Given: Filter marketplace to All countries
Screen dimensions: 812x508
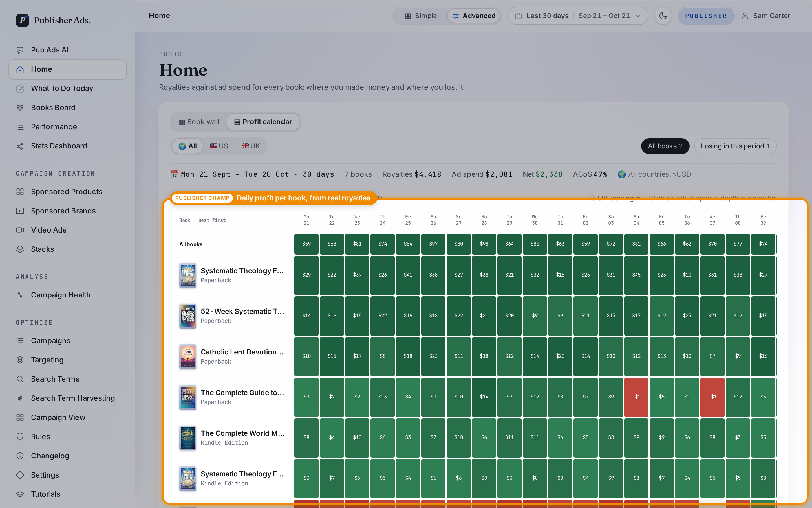Looking at the screenshot, I should click(x=187, y=146).
